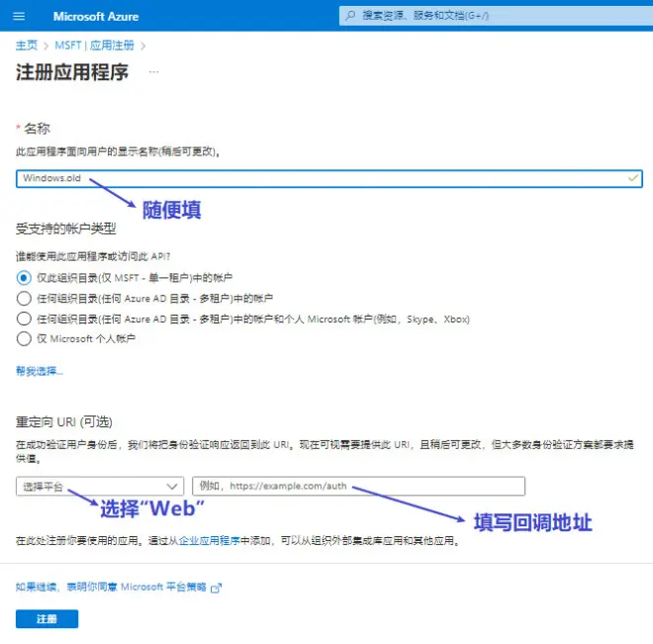Open the ellipsis options beside 注册应用程序

coord(153,72)
